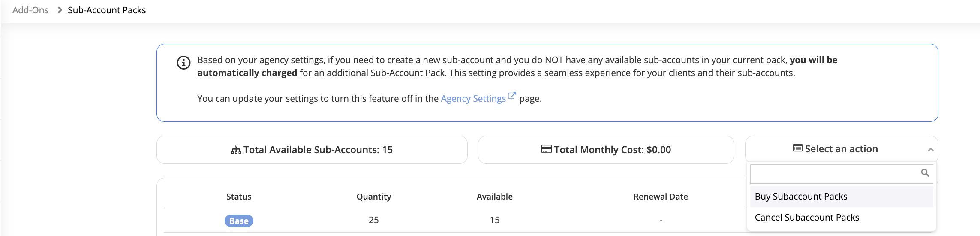Screen dimensions: 980x236
Task: Click the list icon beside Select an action
Action: (x=797, y=148)
